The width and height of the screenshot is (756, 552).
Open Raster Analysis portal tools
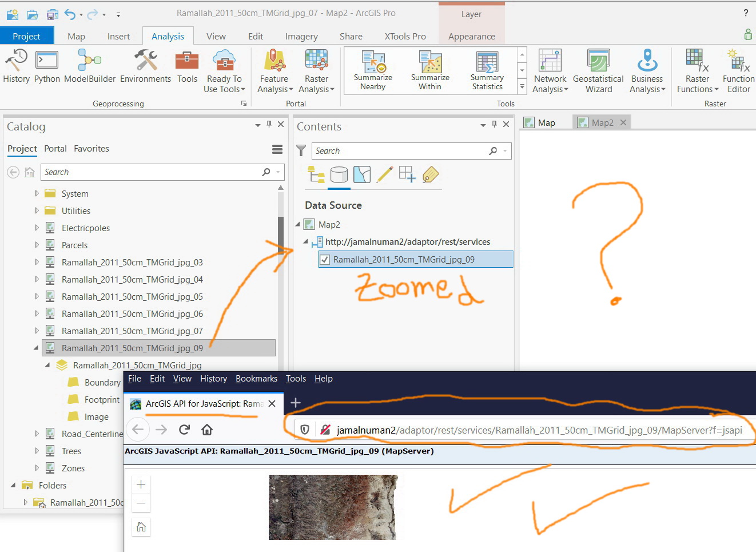(x=316, y=72)
